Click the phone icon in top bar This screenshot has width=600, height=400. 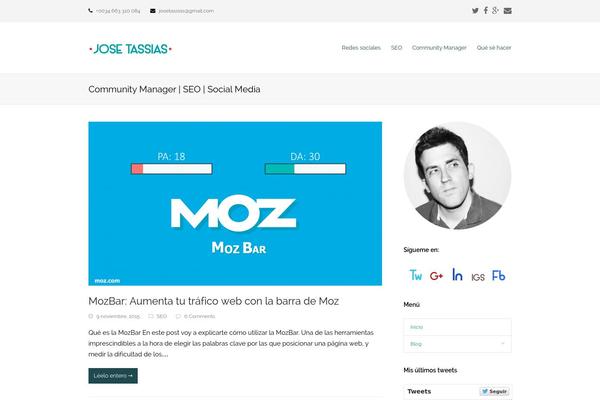pos(90,11)
